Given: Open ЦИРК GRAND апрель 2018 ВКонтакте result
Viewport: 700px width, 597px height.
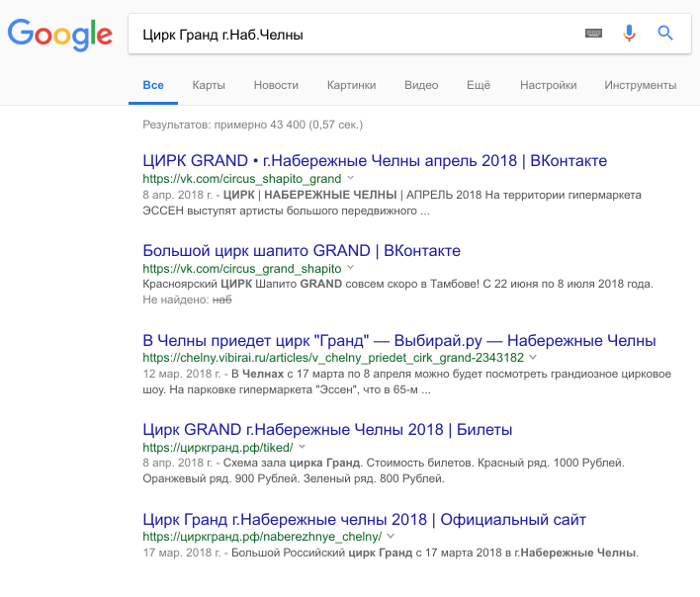Looking at the screenshot, I should 375,160.
